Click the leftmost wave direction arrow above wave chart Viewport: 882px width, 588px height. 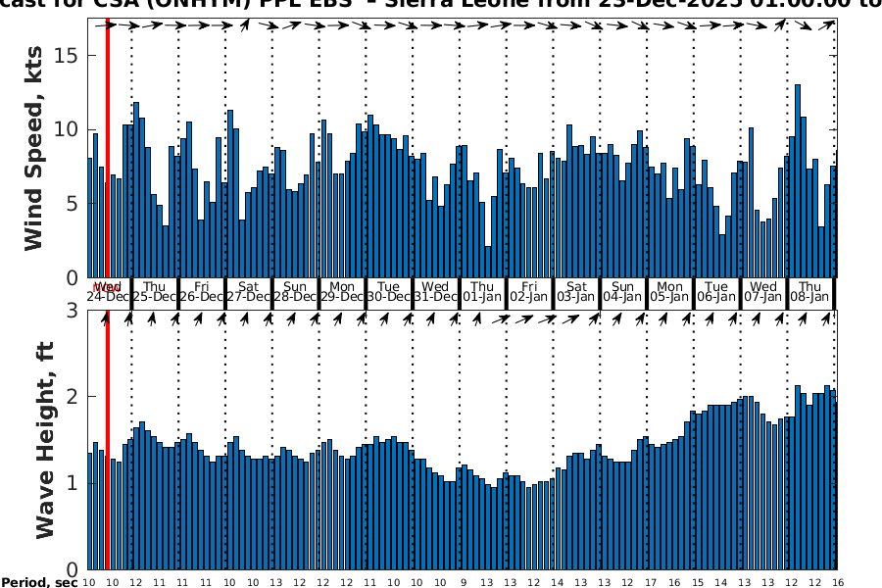click(106, 318)
